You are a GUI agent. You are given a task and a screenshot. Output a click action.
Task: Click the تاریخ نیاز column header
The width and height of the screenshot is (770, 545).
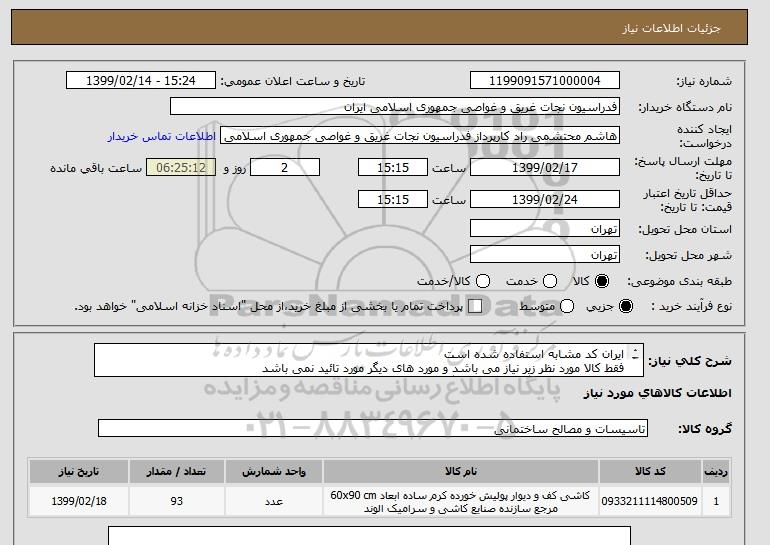[79, 471]
